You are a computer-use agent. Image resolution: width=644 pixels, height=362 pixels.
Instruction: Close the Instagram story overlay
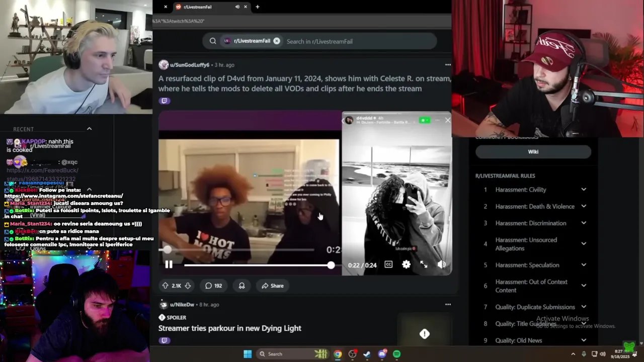pos(448,120)
